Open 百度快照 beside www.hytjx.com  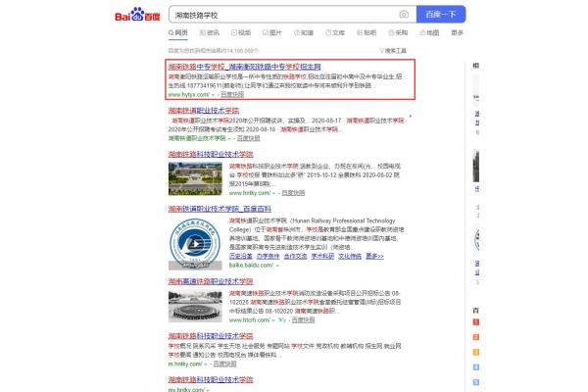[232, 94]
